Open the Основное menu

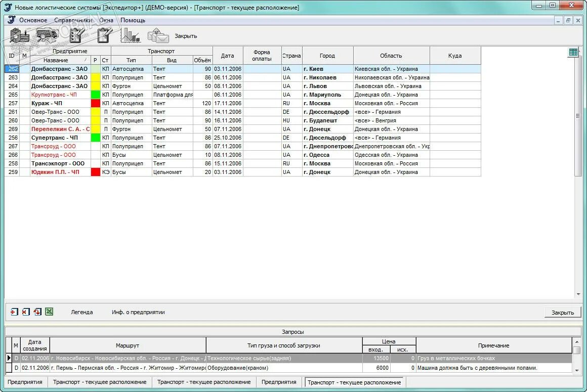tap(33, 20)
